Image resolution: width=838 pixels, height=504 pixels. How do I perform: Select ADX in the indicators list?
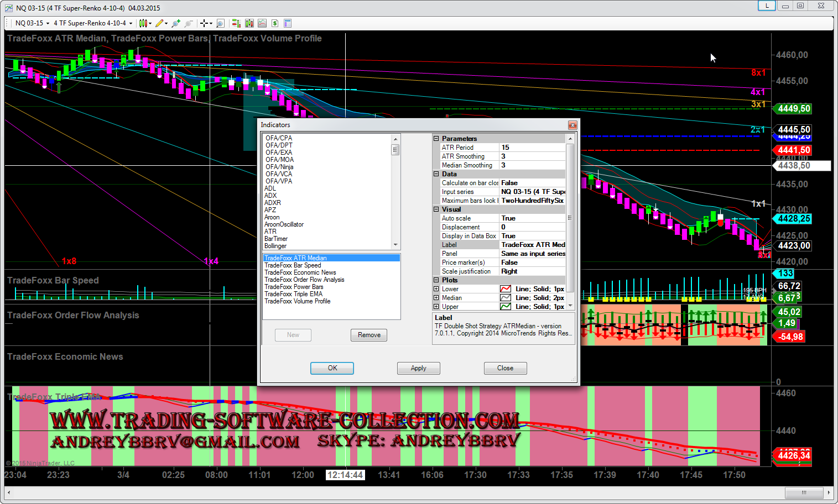270,196
